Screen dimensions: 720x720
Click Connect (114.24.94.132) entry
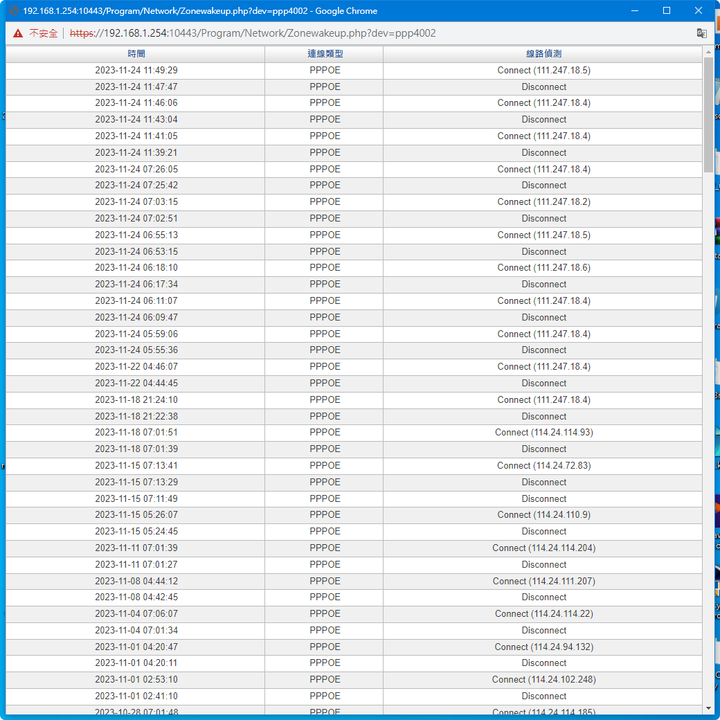(544, 647)
